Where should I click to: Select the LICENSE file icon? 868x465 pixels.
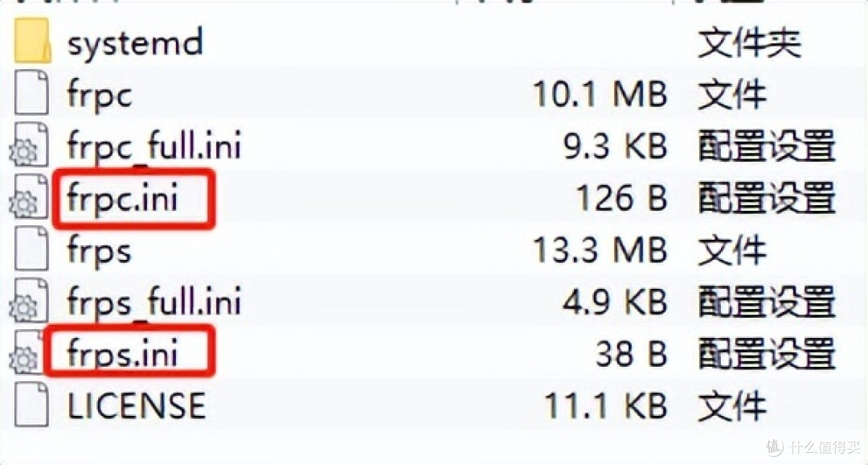31,405
